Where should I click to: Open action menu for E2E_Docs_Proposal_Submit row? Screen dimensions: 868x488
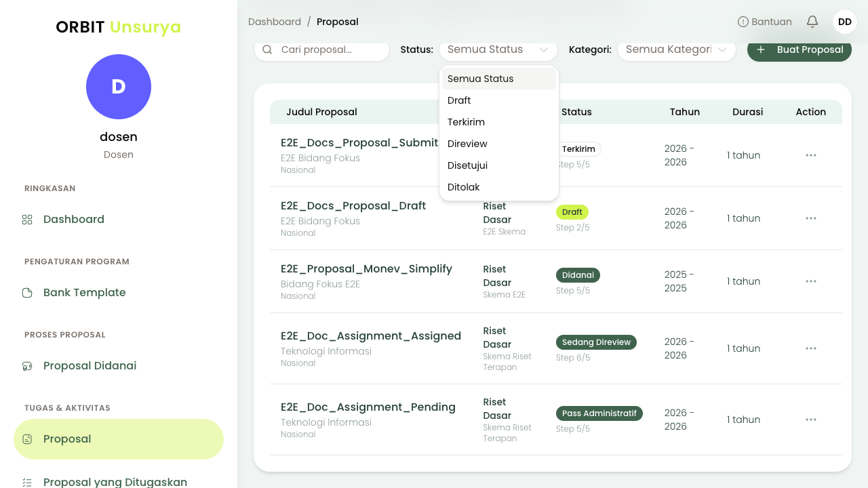tap(811, 155)
